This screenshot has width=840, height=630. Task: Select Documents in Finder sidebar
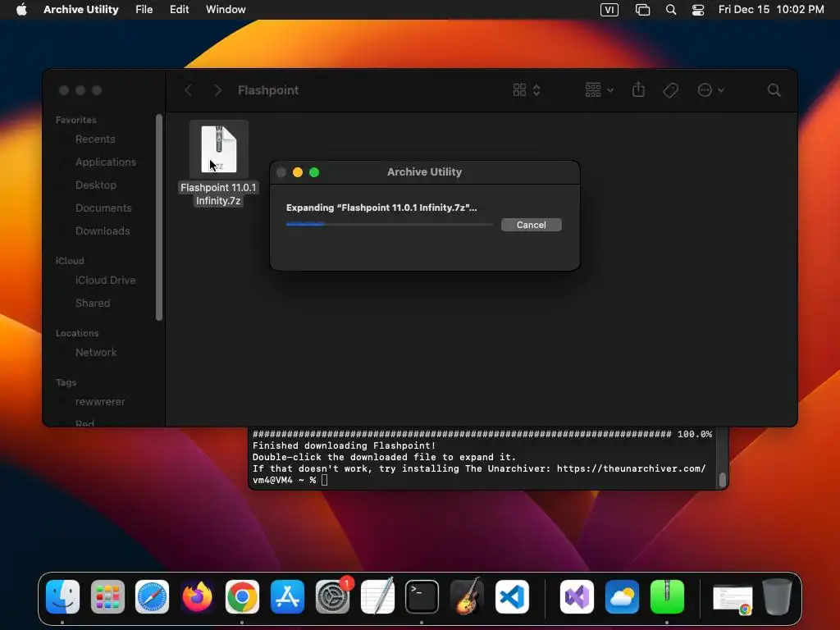click(103, 208)
